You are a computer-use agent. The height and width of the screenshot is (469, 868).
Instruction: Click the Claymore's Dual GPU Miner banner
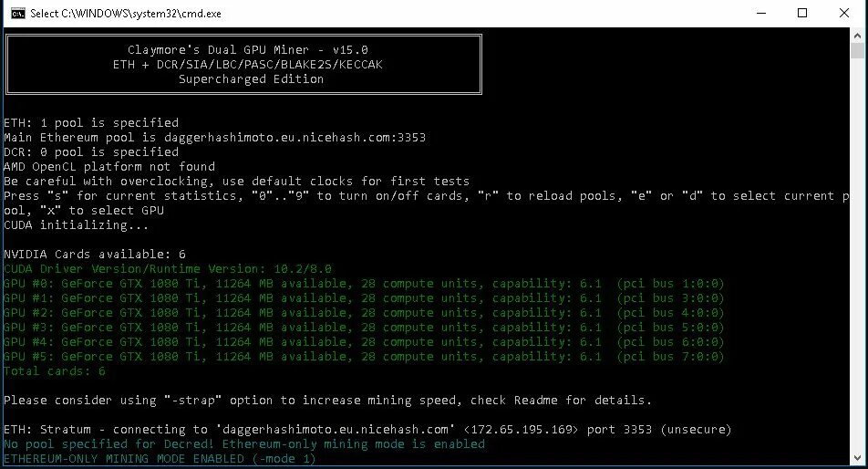(243, 64)
